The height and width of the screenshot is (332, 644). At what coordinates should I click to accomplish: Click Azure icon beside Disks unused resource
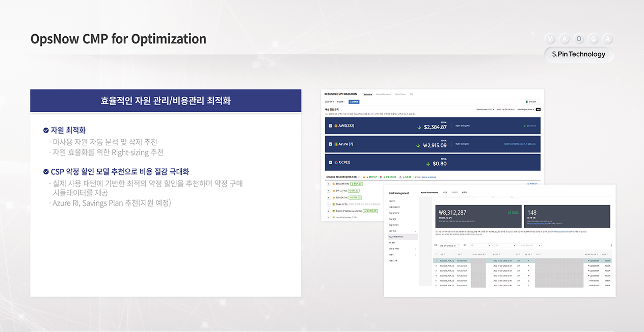(x=333, y=204)
